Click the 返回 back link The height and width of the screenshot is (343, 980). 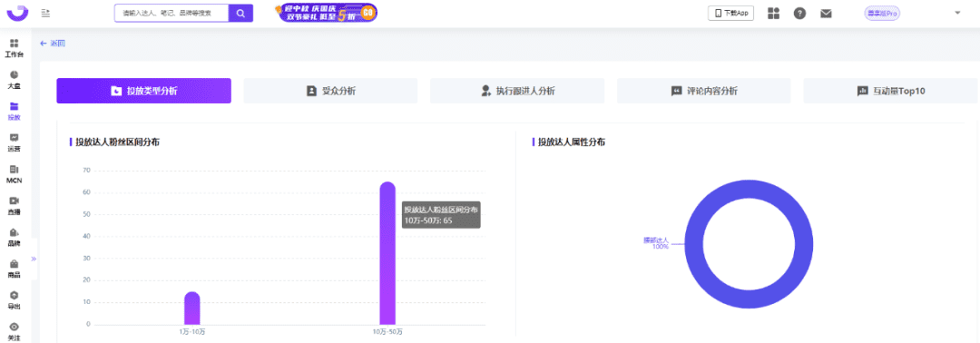(53, 44)
